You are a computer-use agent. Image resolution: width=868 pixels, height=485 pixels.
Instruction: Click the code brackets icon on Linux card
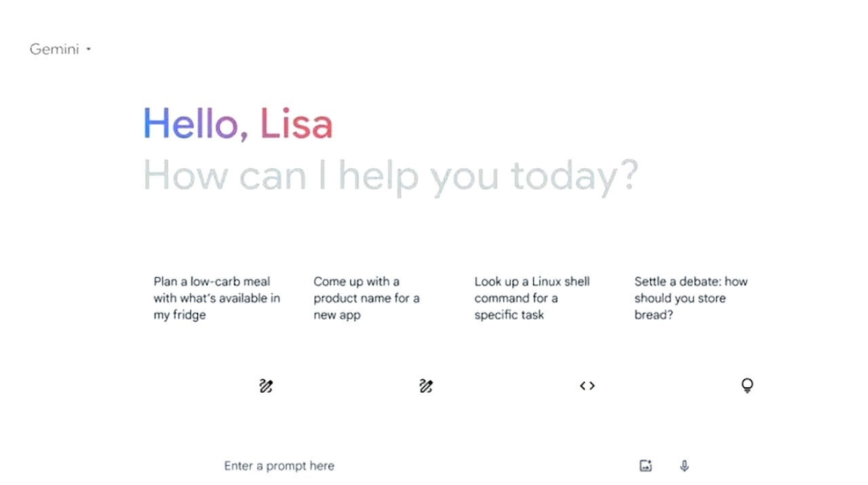(587, 386)
